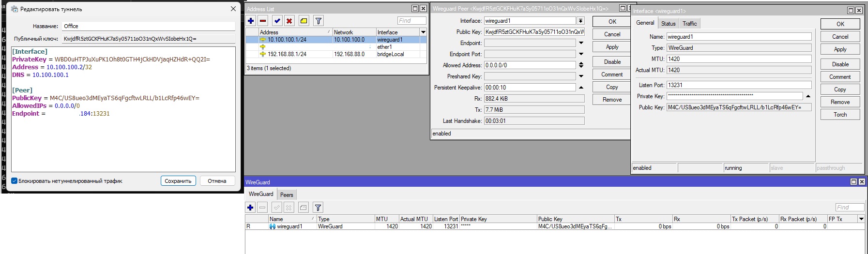Viewport: 868px width, 254px height.
Task: Sort by Listen Port column in WireGuard table
Action: pyautogui.click(x=446, y=219)
